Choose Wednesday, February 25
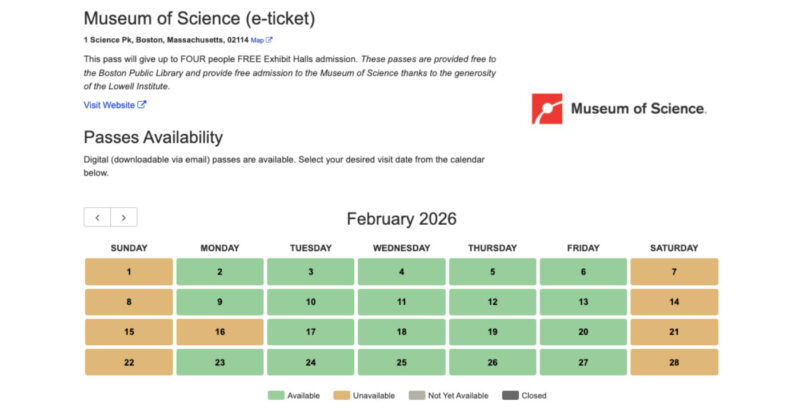The image size is (800, 414). [x=402, y=362]
